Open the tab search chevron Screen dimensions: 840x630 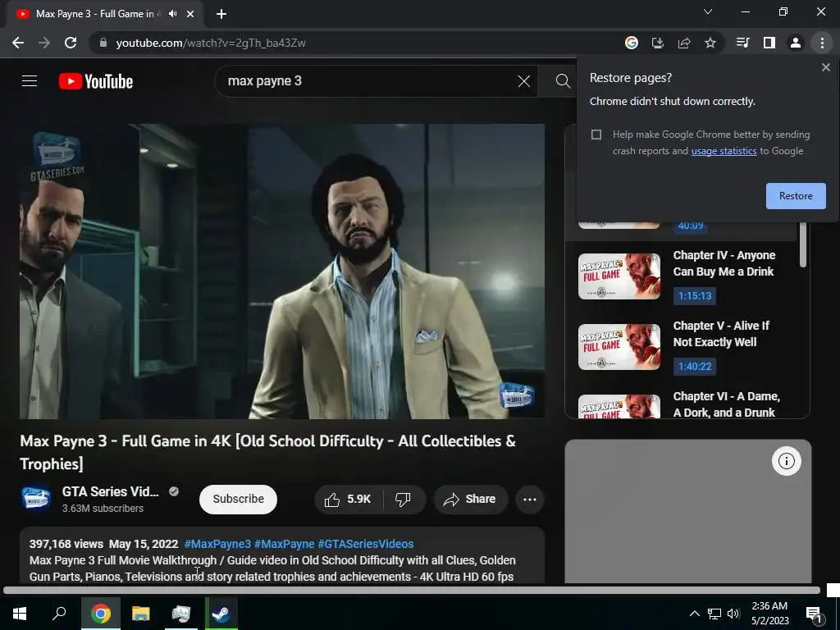tap(708, 11)
